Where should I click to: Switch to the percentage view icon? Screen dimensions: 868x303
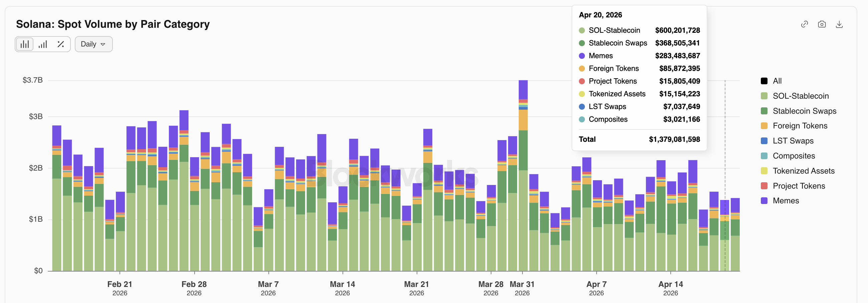61,44
